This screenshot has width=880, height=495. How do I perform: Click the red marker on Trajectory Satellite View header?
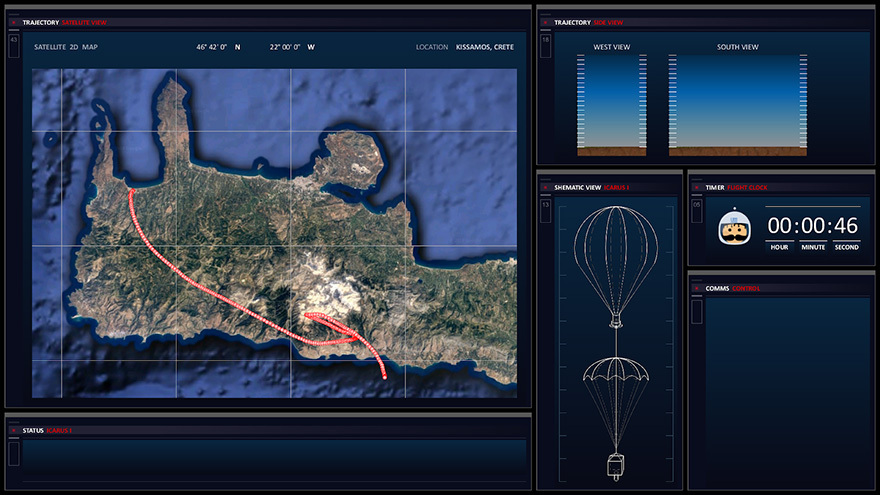tap(13, 21)
